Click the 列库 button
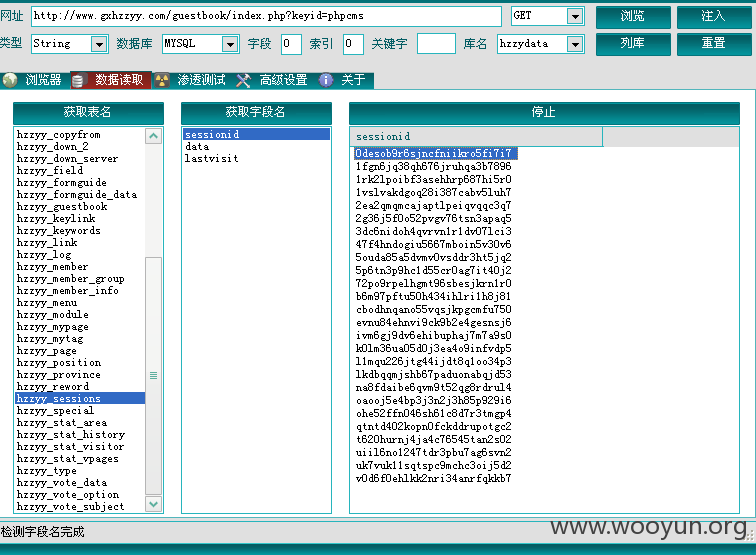The height and width of the screenshot is (555, 756). pos(633,44)
